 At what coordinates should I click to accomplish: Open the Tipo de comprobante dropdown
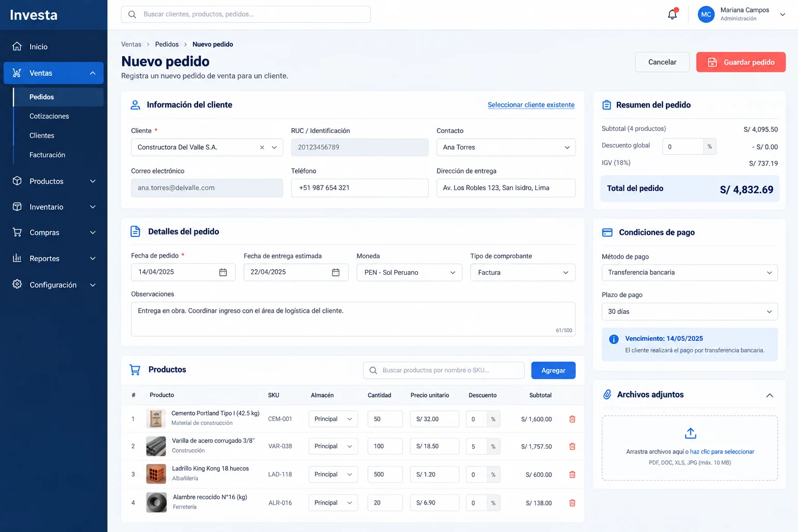click(523, 273)
